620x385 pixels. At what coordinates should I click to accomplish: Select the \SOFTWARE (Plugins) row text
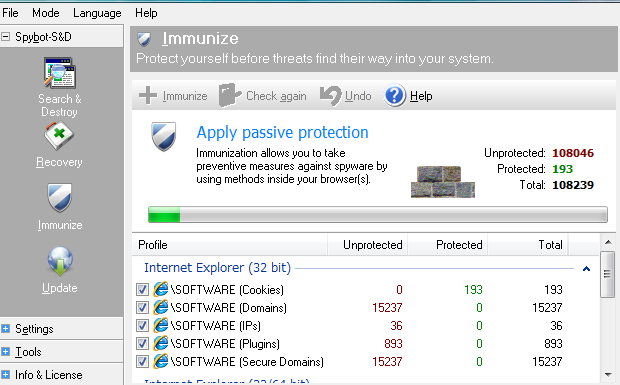[x=225, y=343]
